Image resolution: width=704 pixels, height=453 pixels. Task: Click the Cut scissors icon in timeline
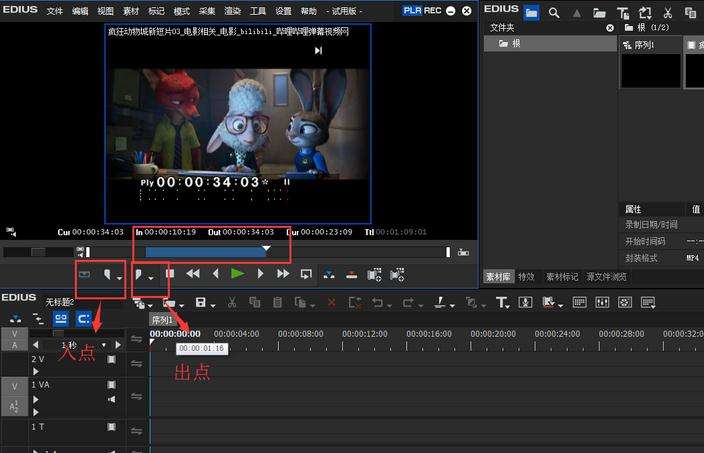tap(232, 303)
